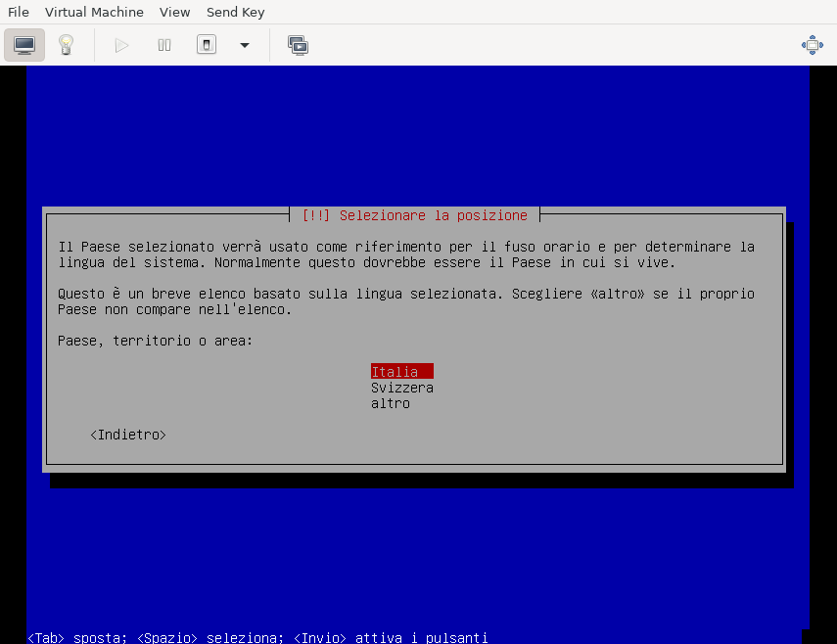Select Italia in the country list
The height and width of the screenshot is (644, 837).
click(x=402, y=371)
